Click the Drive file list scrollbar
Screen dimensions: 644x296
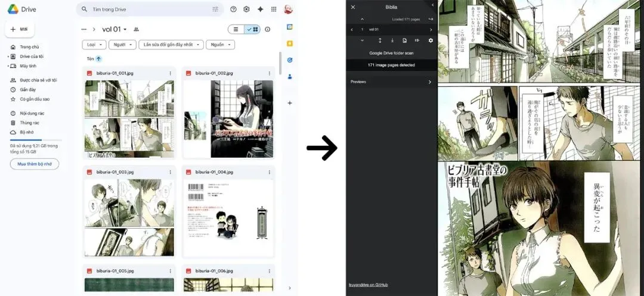click(x=280, y=64)
